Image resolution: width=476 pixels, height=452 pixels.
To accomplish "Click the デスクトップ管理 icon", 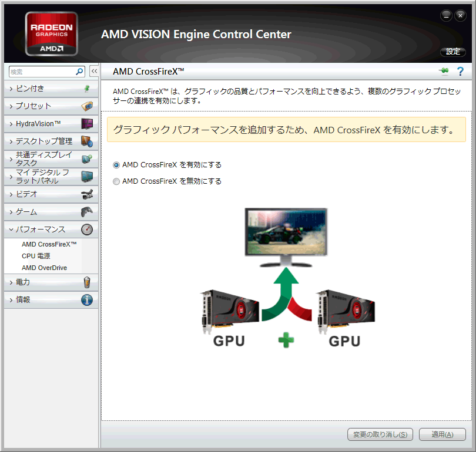I will [87, 141].
